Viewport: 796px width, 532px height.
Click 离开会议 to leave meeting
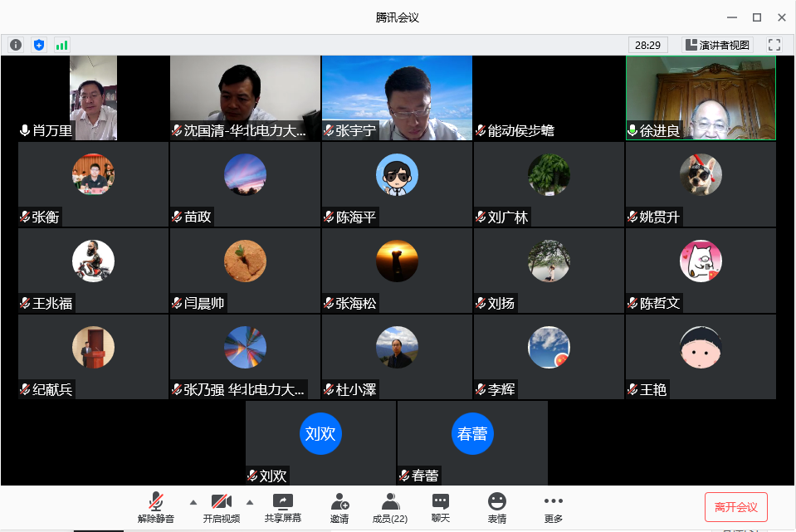(x=735, y=507)
